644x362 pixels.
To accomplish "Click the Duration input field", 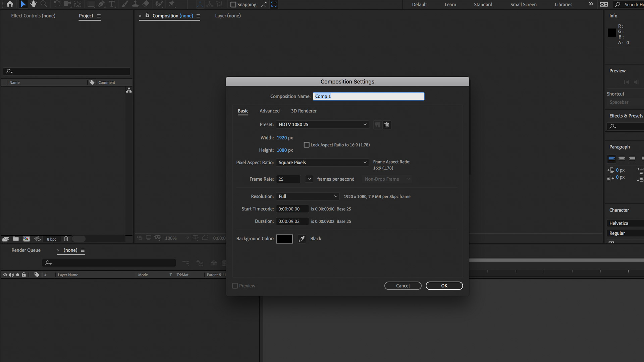I will click(292, 221).
